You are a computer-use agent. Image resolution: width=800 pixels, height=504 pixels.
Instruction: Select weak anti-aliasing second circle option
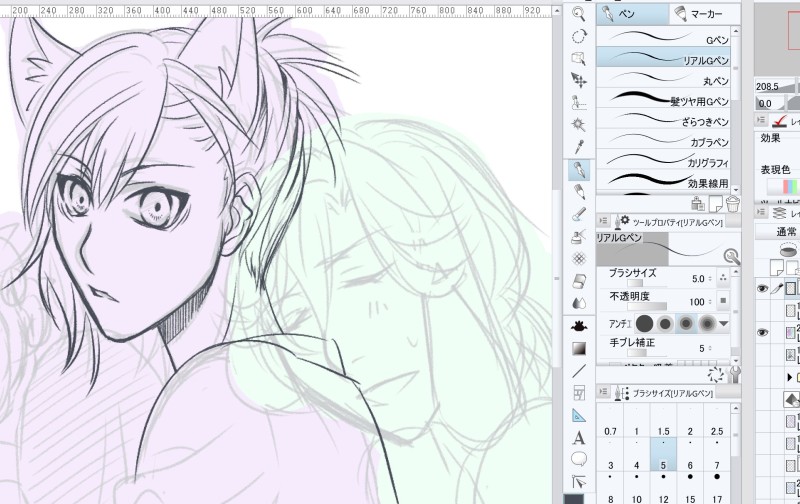[665, 323]
